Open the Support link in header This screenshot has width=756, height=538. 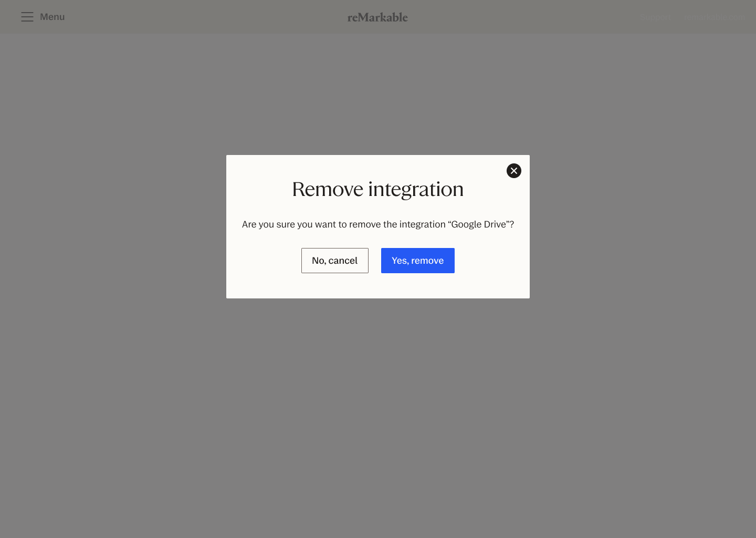click(x=656, y=17)
